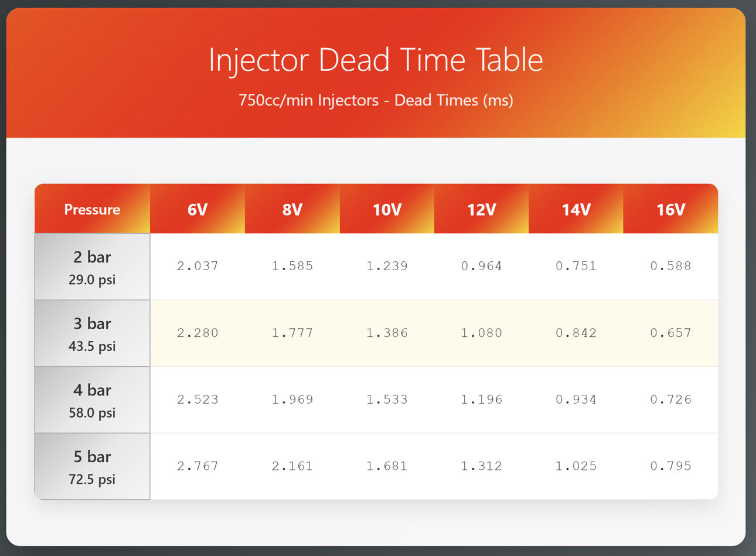Select the 12V column header
This screenshot has height=556, width=756.
tap(481, 209)
